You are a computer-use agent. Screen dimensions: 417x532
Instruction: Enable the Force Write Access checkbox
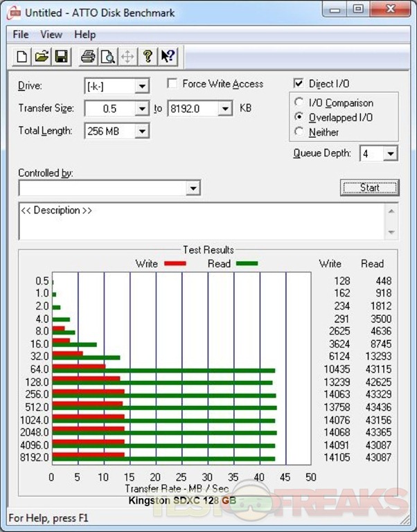click(x=172, y=84)
